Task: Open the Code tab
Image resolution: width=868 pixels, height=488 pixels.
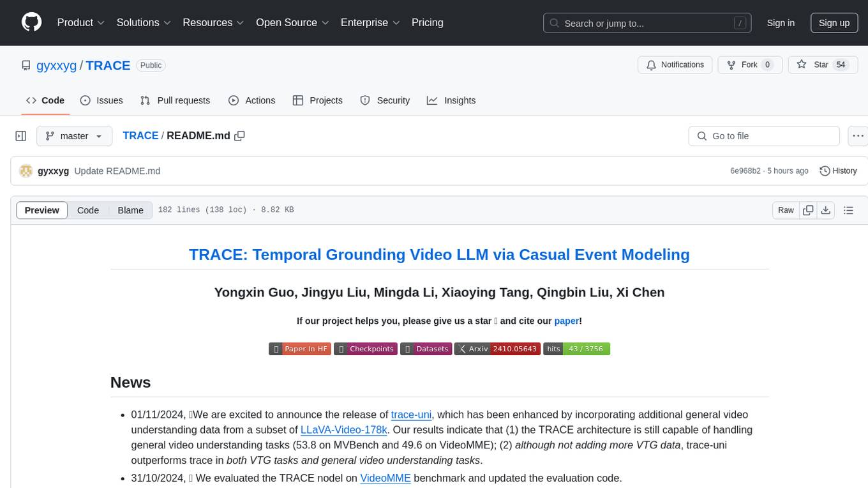Action: click(x=45, y=100)
